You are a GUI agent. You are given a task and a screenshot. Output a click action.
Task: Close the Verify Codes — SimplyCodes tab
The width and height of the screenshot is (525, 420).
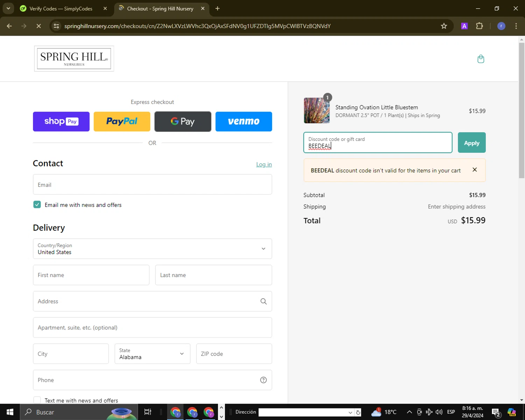point(105,8)
